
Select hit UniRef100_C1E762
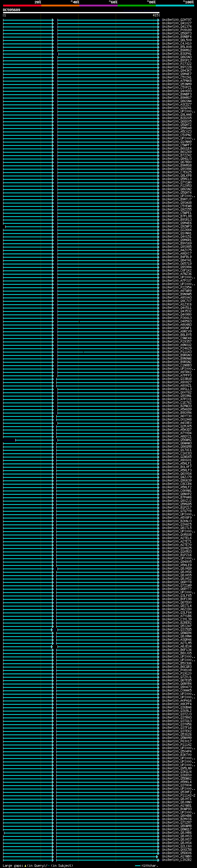coord(176,402)
